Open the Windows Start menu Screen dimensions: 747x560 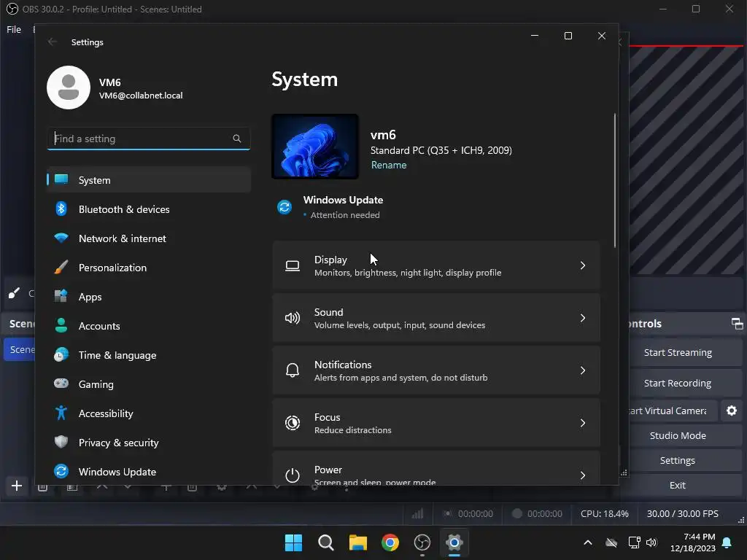point(293,542)
